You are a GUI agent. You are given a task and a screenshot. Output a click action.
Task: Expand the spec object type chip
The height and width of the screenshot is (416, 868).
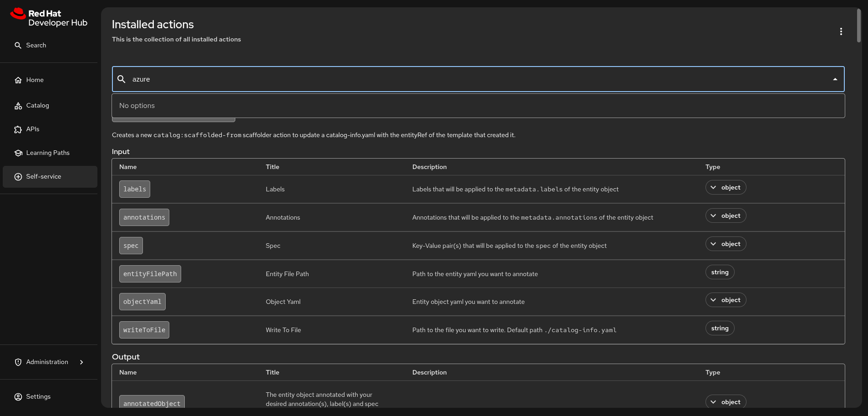tap(726, 244)
